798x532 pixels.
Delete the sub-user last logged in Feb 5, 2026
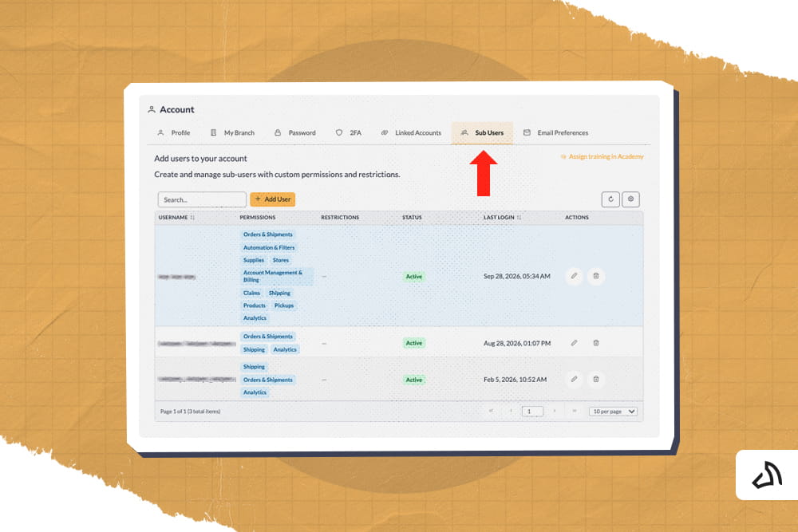(x=596, y=380)
